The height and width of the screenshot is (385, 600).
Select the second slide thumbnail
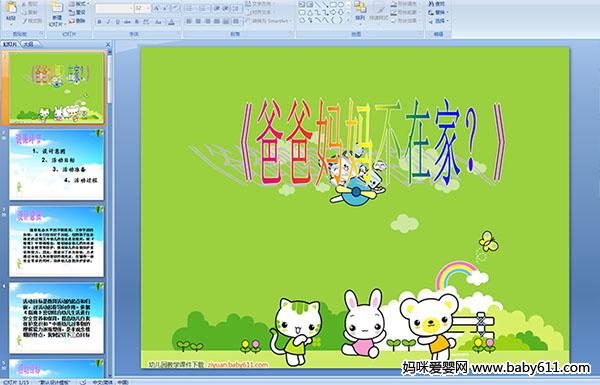[x=57, y=165]
